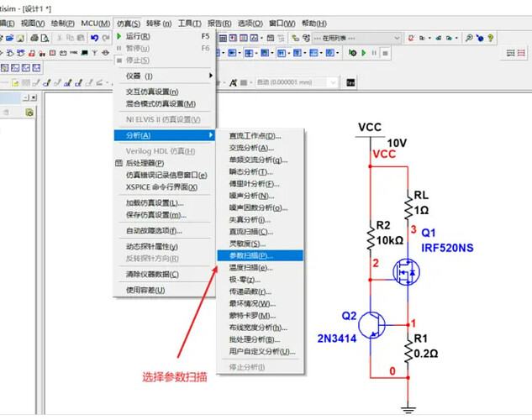
Task: Select 温度扫描(e) in submenu
Action: point(261,268)
